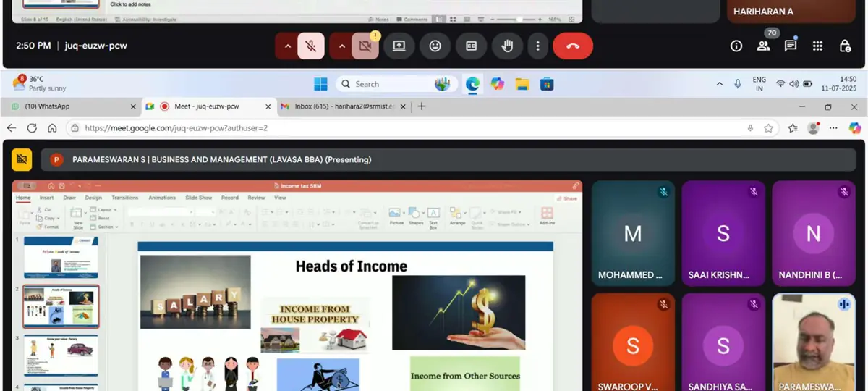Image resolution: width=868 pixels, height=391 pixels.
Task: Select the NANDHINI B participant tile
Action: pos(813,233)
